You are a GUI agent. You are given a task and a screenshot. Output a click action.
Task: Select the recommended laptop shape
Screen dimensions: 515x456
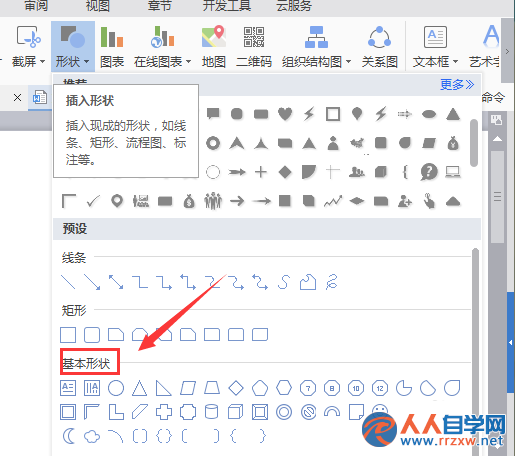point(453,172)
